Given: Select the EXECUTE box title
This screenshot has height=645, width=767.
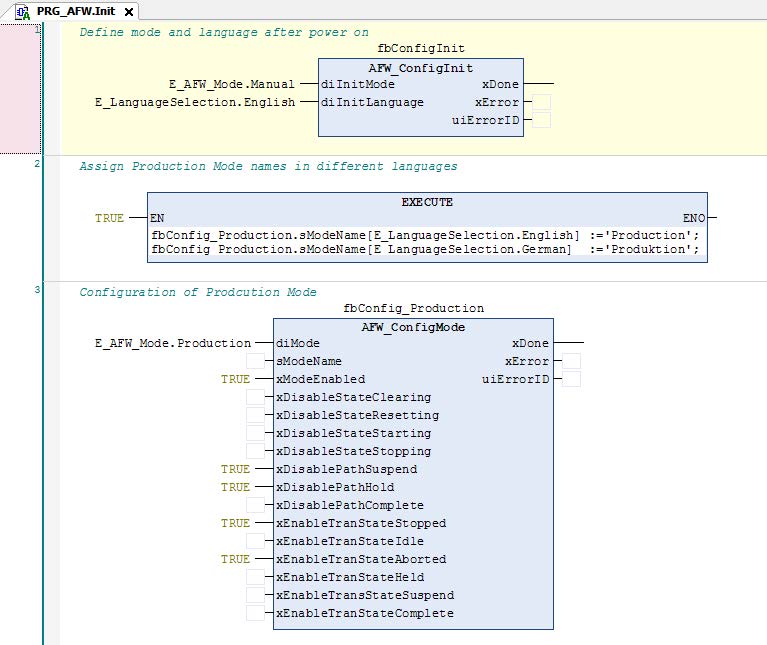Looking at the screenshot, I should 427,202.
